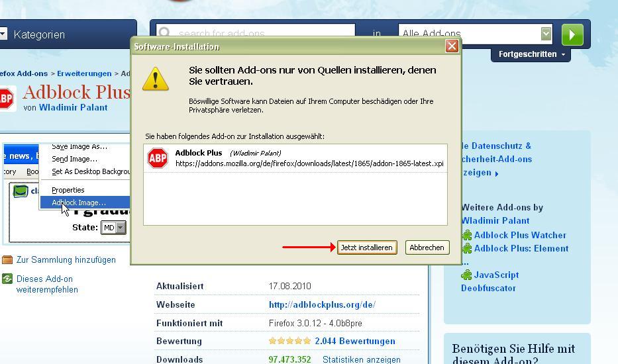
Task: Click the Firefox version compatibility text
Action: pyautogui.click(x=315, y=324)
